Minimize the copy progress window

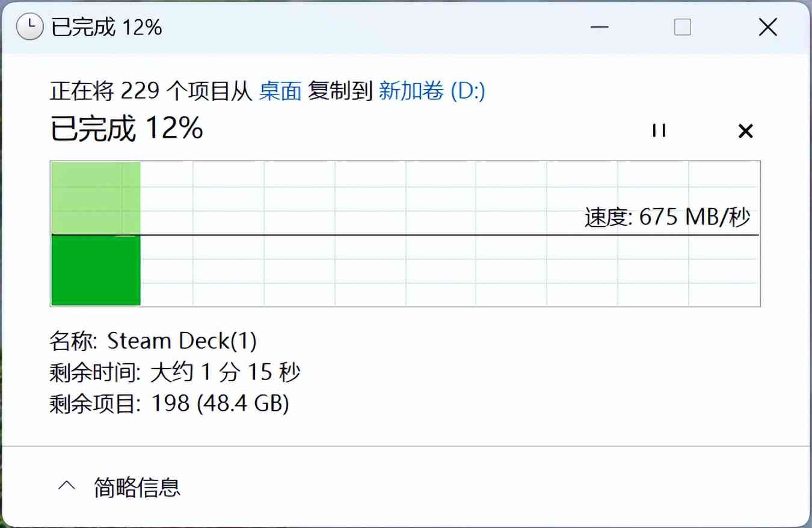[x=599, y=27]
